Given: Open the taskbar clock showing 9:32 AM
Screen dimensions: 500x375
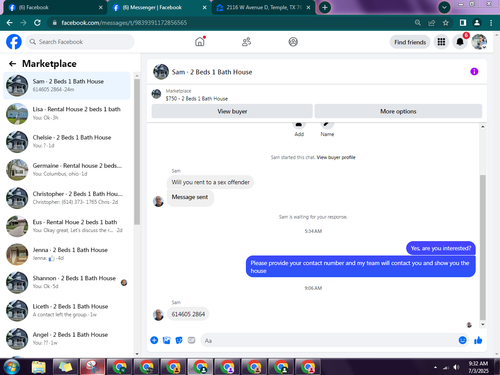Looking at the screenshot, I should click(x=478, y=367).
